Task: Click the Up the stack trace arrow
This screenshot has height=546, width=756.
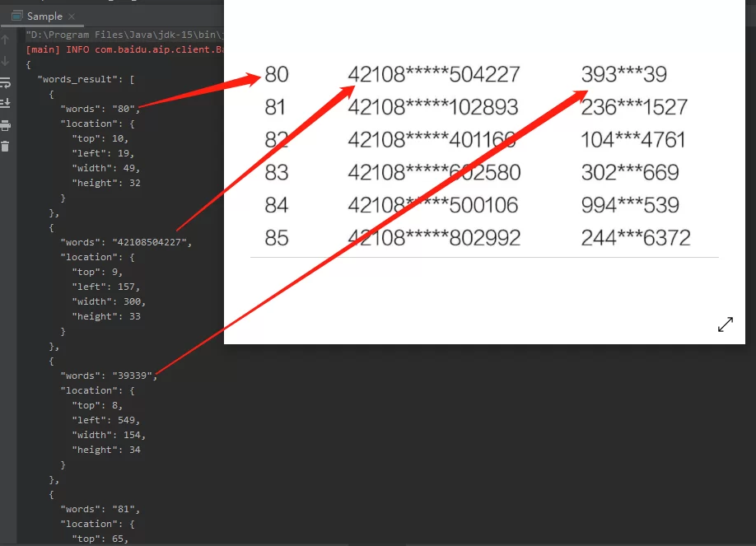Action: click(x=5, y=40)
